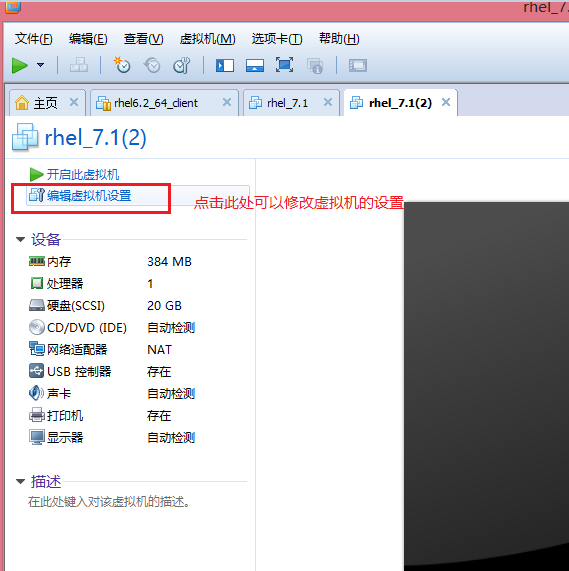Image resolution: width=569 pixels, height=571 pixels.
Task: Open the power options dropdown arrow
Action: click(40, 65)
